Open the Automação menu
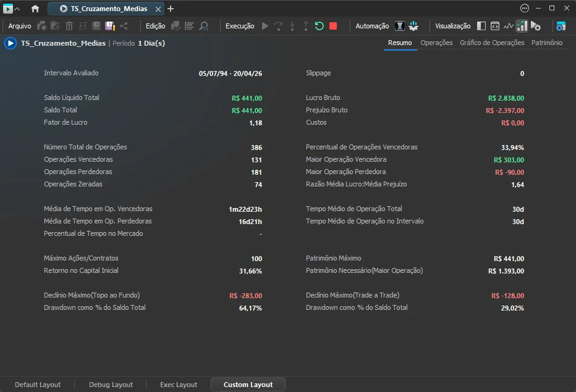The height and width of the screenshot is (392, 576). [x=372, y=26]
